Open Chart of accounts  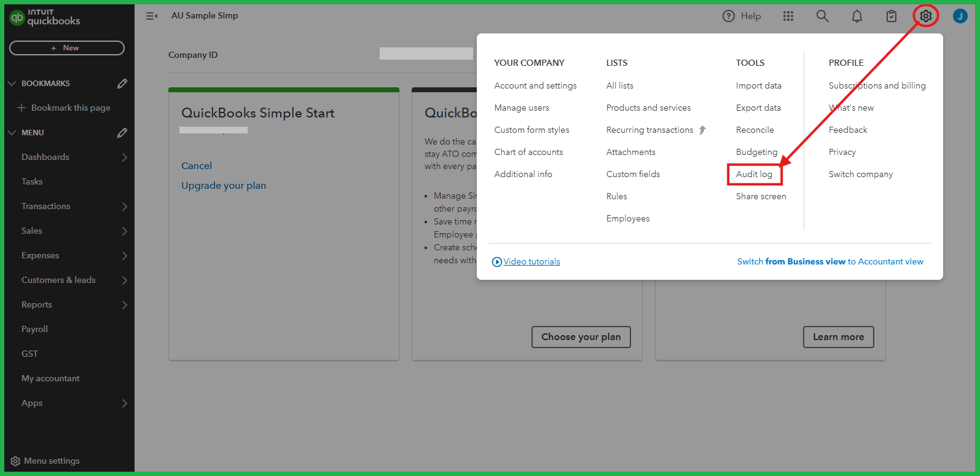[528, 152]
